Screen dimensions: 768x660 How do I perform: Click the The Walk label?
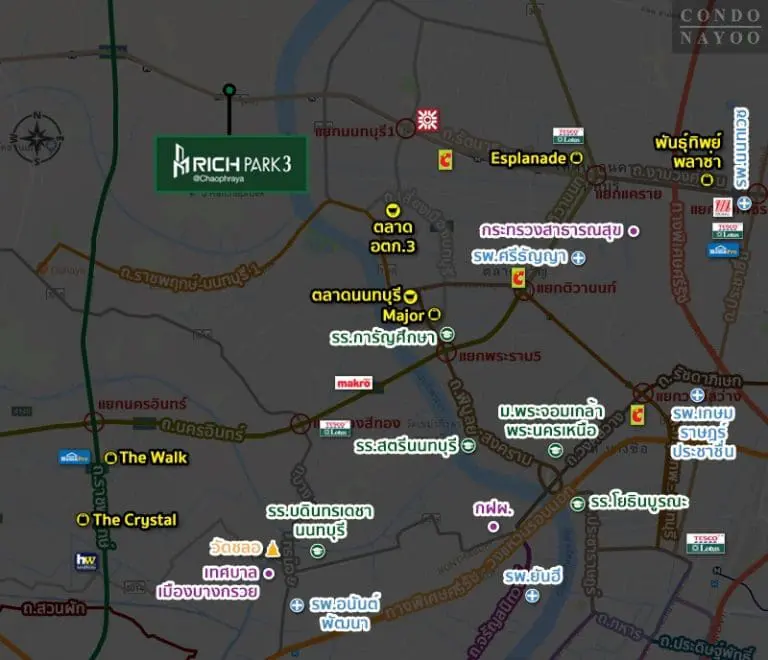click(153, 457)
